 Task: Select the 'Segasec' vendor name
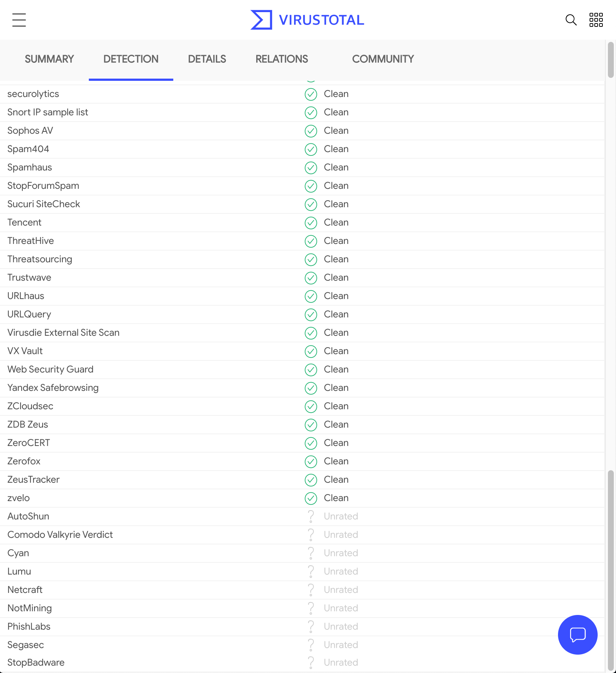[x=26, y=645]
